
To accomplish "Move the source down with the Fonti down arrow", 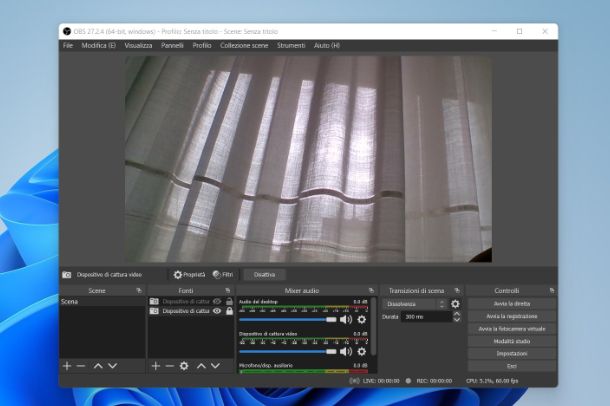I will 215,366.
